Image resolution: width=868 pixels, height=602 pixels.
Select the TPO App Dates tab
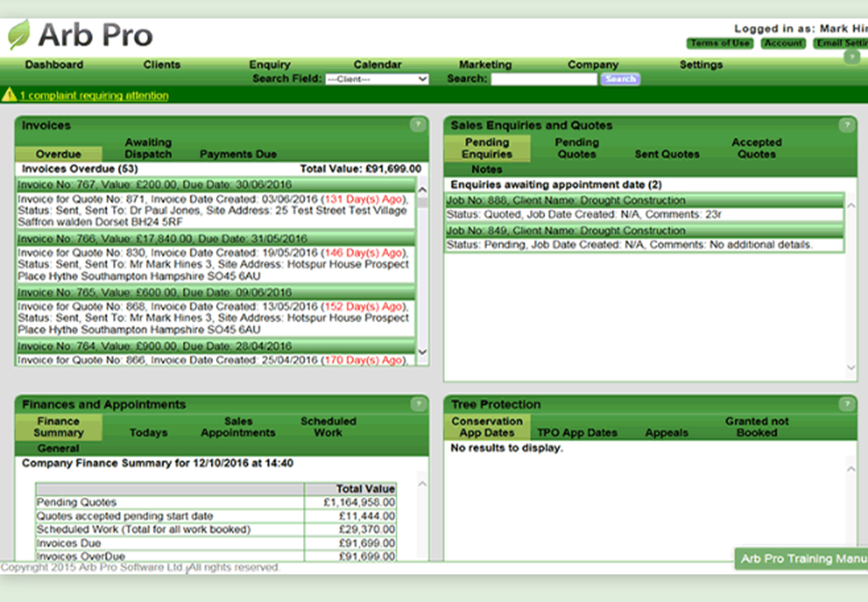[x=577, y=433]
